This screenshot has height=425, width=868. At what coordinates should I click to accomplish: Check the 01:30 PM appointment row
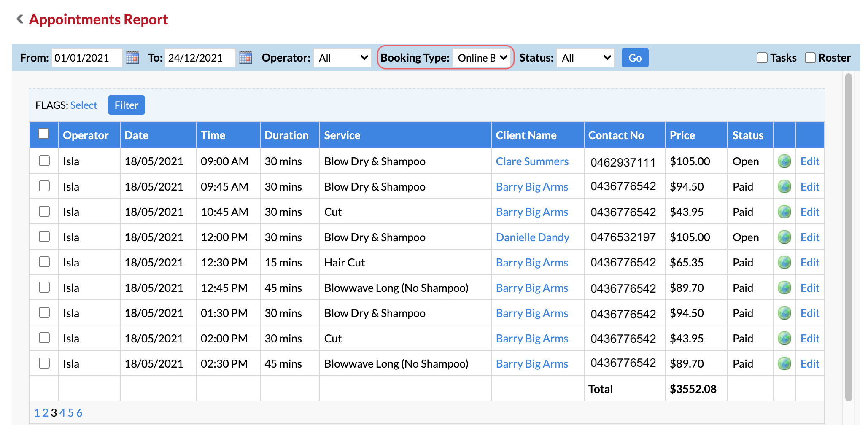tap(44, 312)
